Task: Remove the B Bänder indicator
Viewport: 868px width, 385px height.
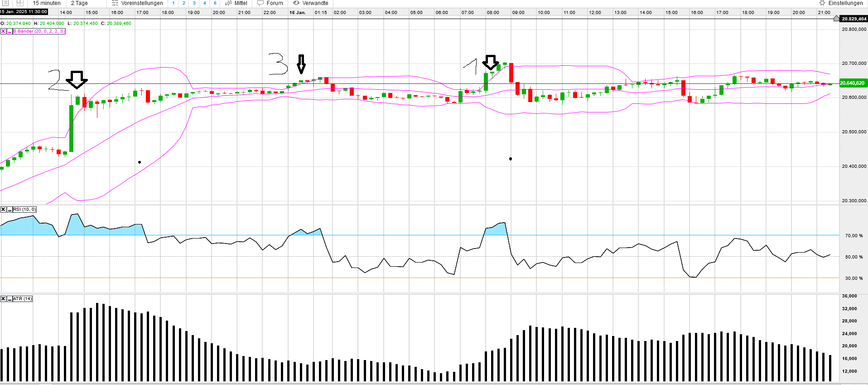Action: click(x=3, y=31)
